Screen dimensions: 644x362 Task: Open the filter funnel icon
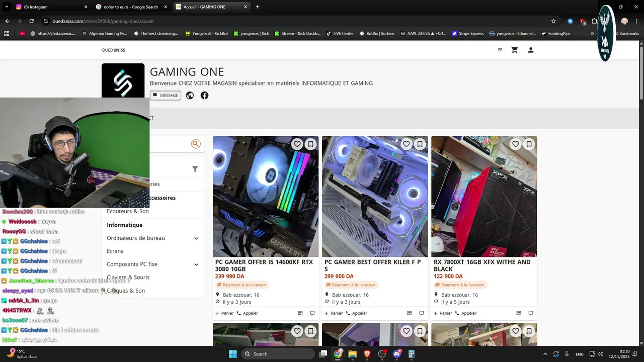coord(195,169)
